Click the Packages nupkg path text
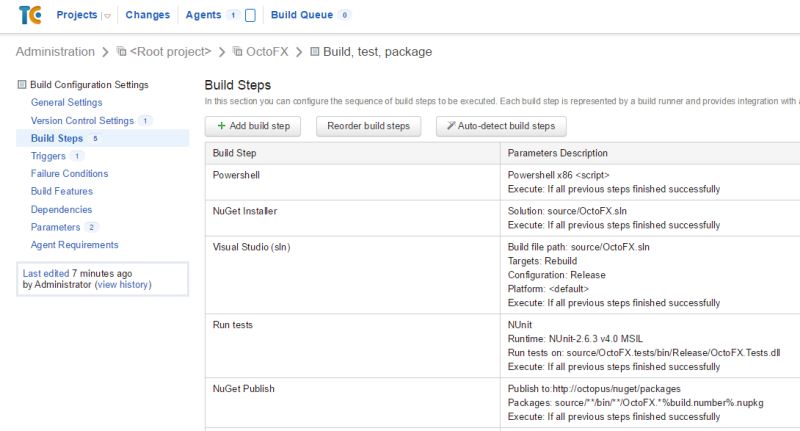Screen dimensions: 800x431 tap(636, 403)
